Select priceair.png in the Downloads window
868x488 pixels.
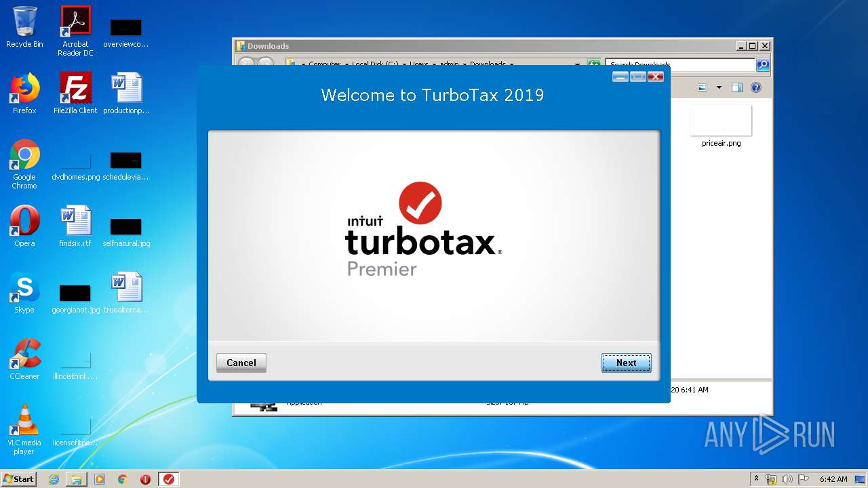pos(721,126)
